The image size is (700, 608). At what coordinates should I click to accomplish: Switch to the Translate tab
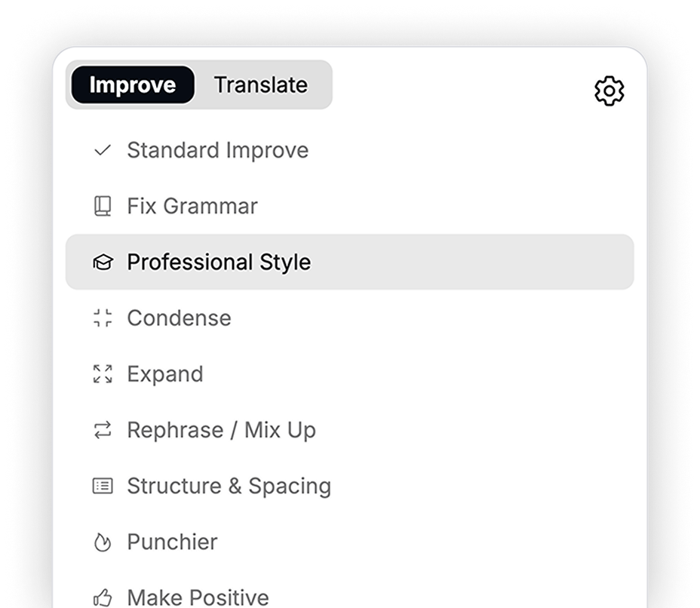tap(261, 84)
